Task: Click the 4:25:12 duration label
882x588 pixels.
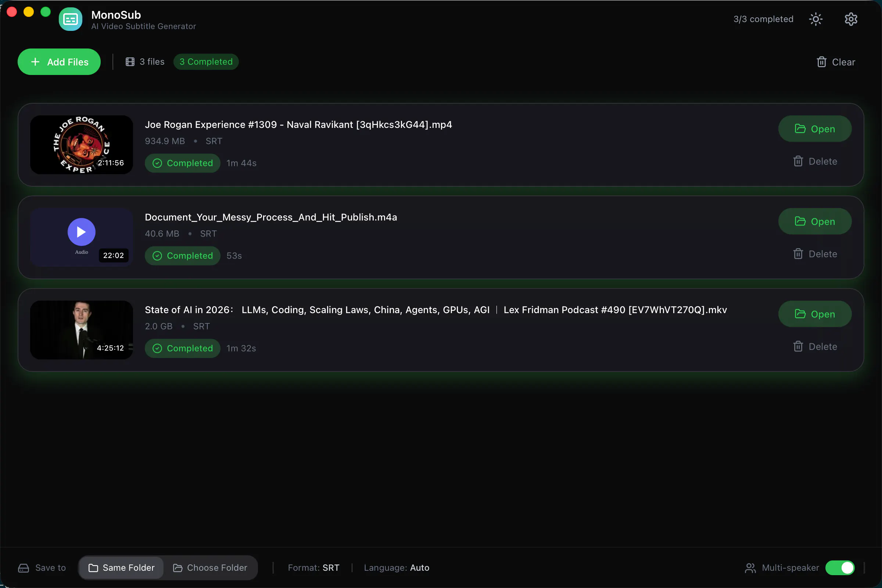Action: click(x=110, y=348)
